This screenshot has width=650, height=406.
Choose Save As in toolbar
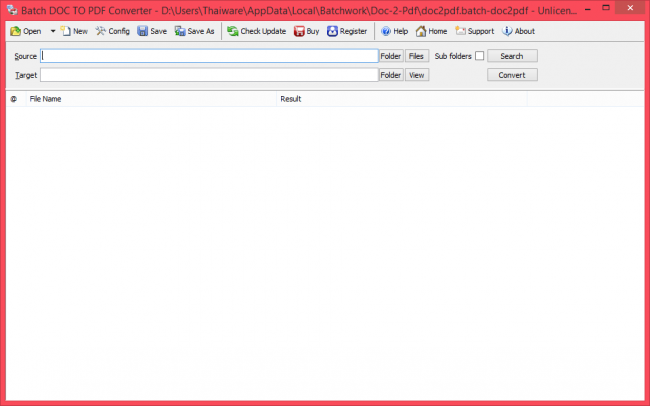point(194,31)
